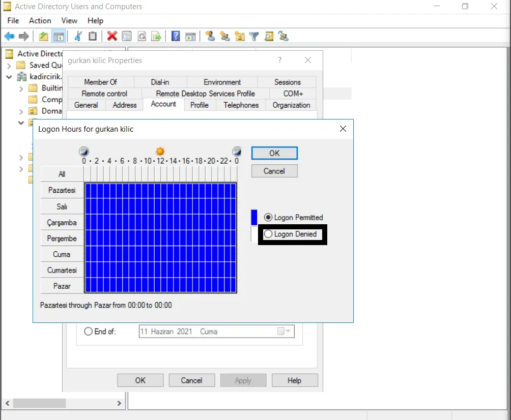Switch to the Member Of tab
Viewport: 511px width, 420px height.
101,82
